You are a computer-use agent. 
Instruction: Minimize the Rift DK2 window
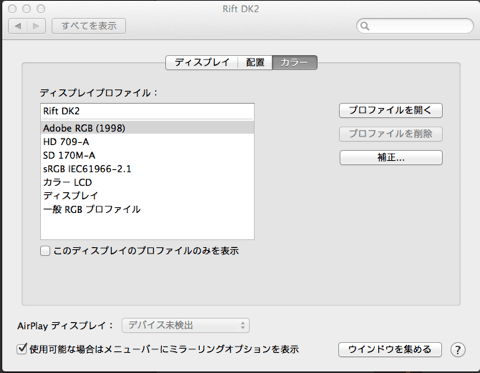[27, 9]
